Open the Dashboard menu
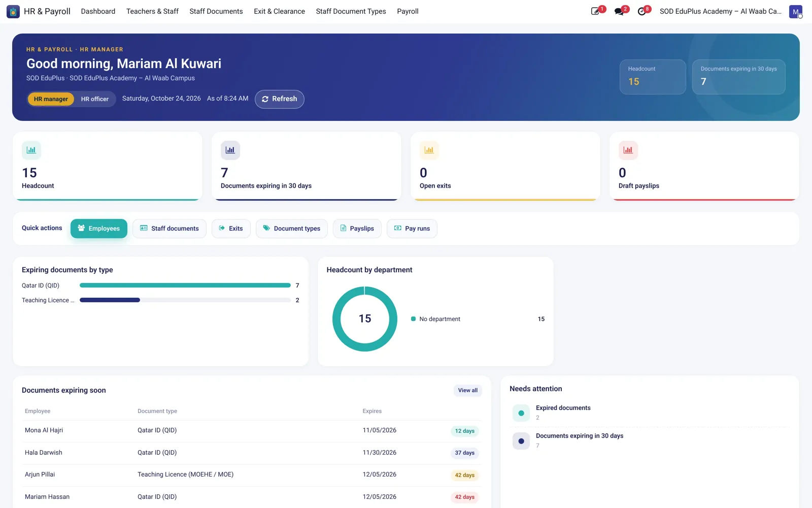The height and width of the screenshot is (508, 812). pos(98,11)
